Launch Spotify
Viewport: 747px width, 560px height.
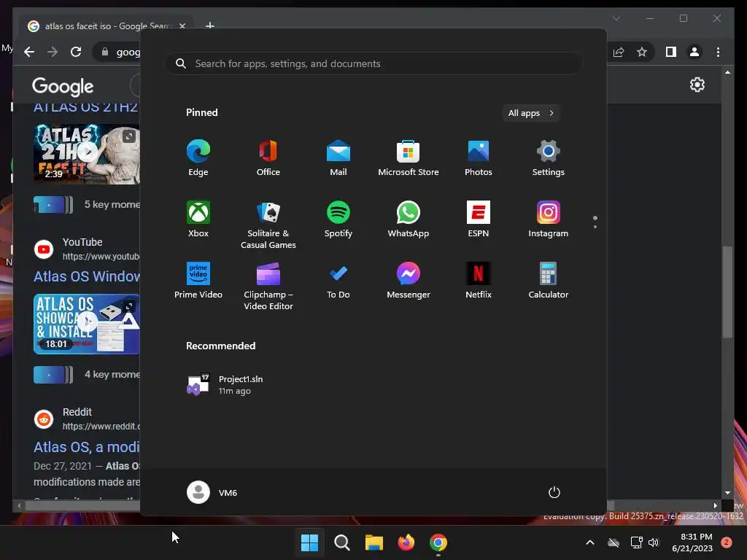click(x=338, y=219)
